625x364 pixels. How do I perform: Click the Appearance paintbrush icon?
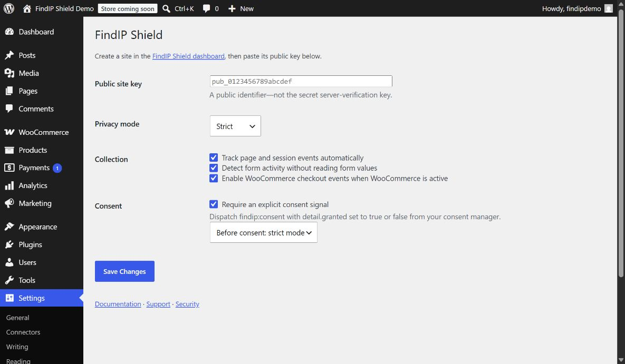pyautogui.click(x=9, y=227)
